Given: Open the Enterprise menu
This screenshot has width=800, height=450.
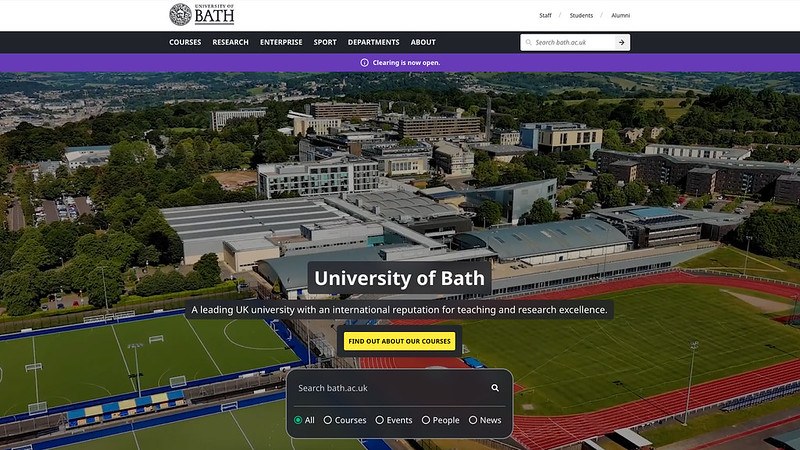Looking at the screenshot, I should click(x=281, y=42).
